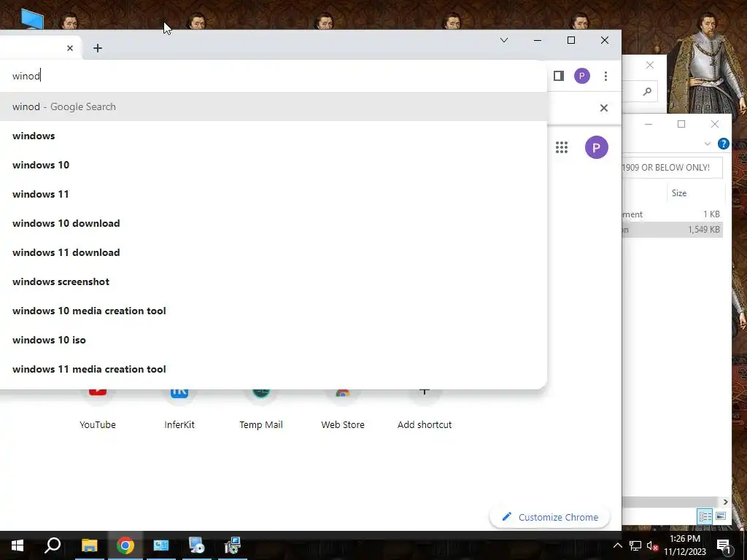The image size is (747, 560).
Task: Open the large Google account P avatar
Action: (x=597, y=147)
